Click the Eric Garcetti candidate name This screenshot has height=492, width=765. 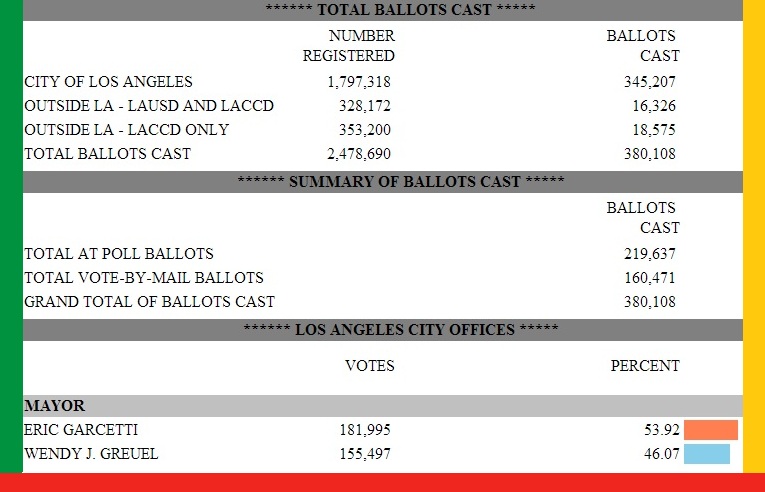pyautogui.click(x=81, y=430)
